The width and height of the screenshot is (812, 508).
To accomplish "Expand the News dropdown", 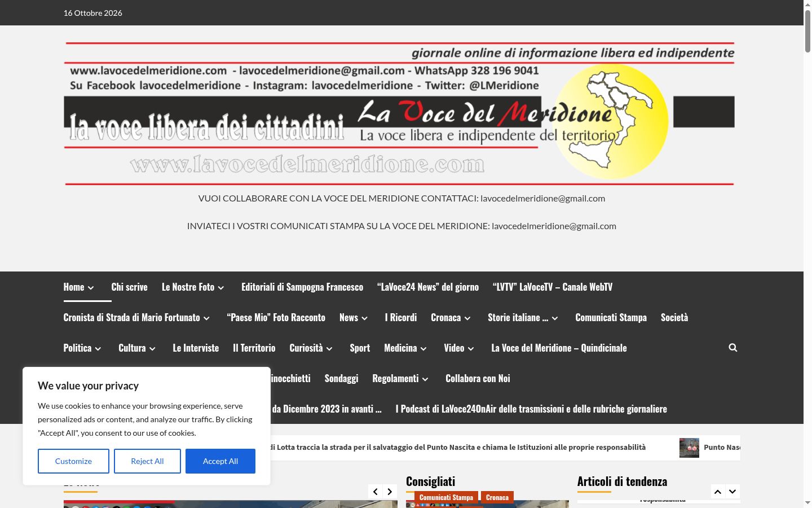I will point(364,318).
